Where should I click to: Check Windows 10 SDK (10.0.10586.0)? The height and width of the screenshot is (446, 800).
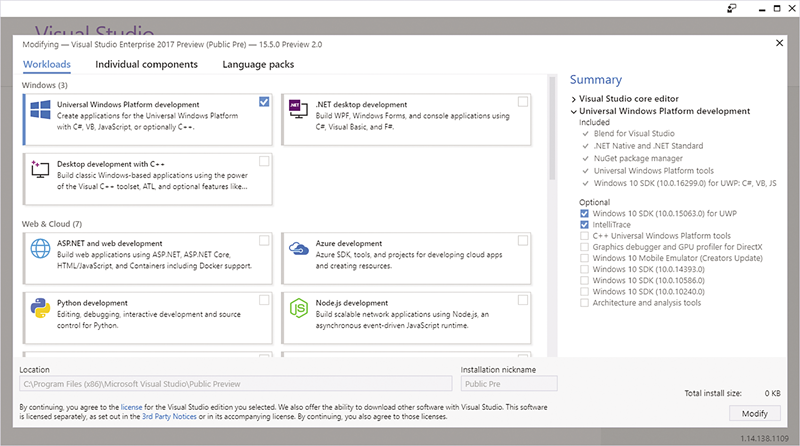(584, 281)
